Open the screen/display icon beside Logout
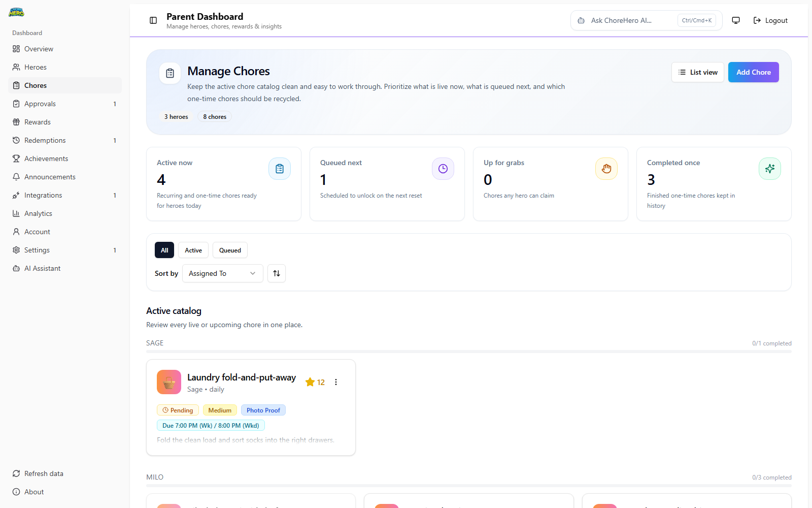Image resolution: width=812 pixels, height=508 pixels. click(735, 20)
